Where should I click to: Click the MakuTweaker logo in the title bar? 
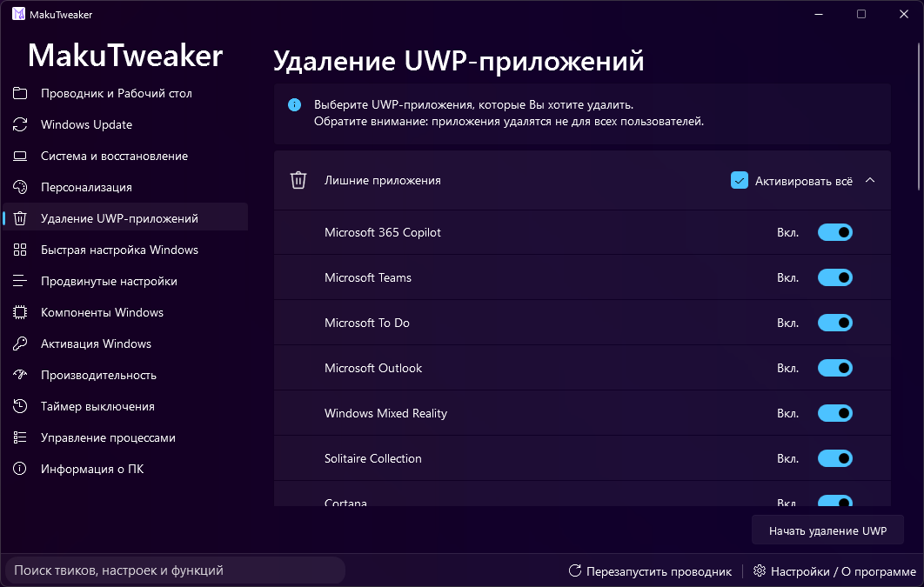point(19,14)
